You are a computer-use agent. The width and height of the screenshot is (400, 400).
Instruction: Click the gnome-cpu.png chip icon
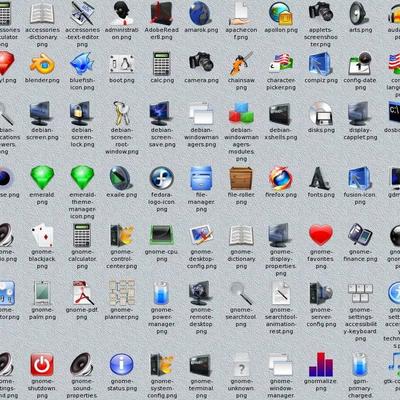pyautogui.click(x=162, y=235)
